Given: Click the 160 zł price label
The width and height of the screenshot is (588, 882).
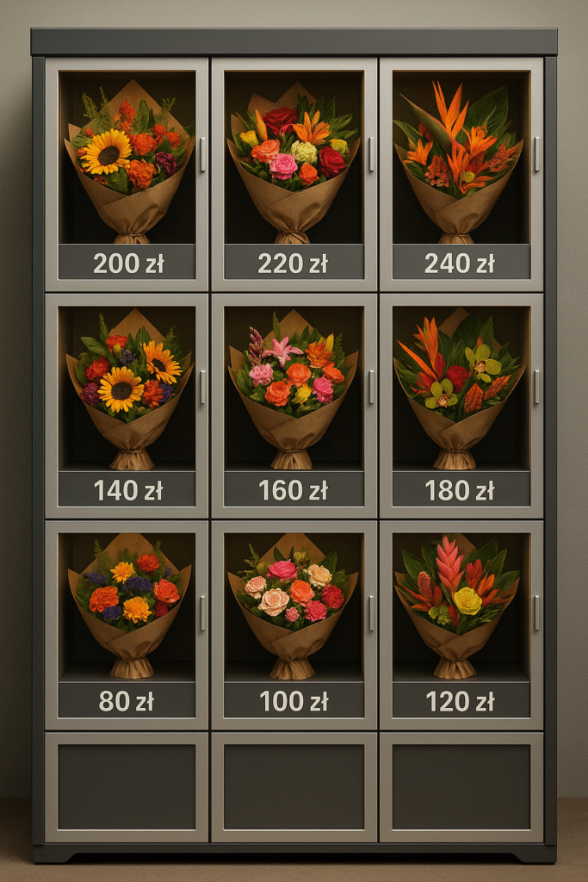Looking at the screenshot, I should coord(294,489).
